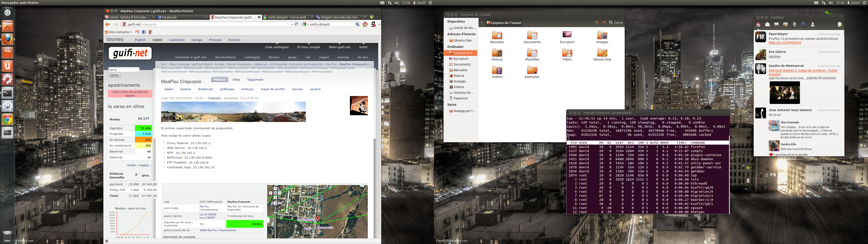The width and height of the screenshot is (868, 244).
Task: Open URL bar history dropdown arrow
Action: point(292,24)
